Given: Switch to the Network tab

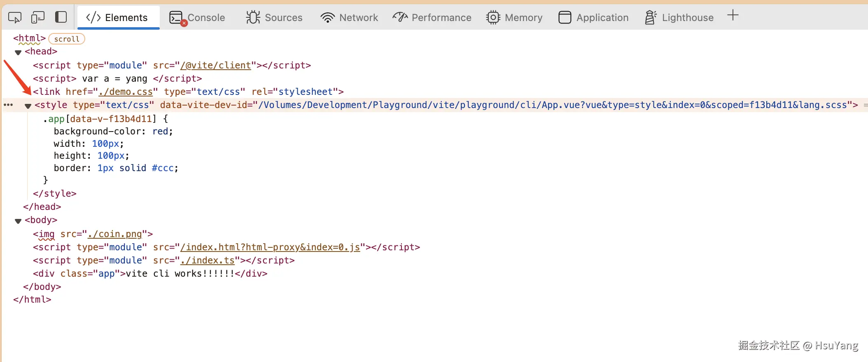Looking at the screenshot, I should point(349,17).
